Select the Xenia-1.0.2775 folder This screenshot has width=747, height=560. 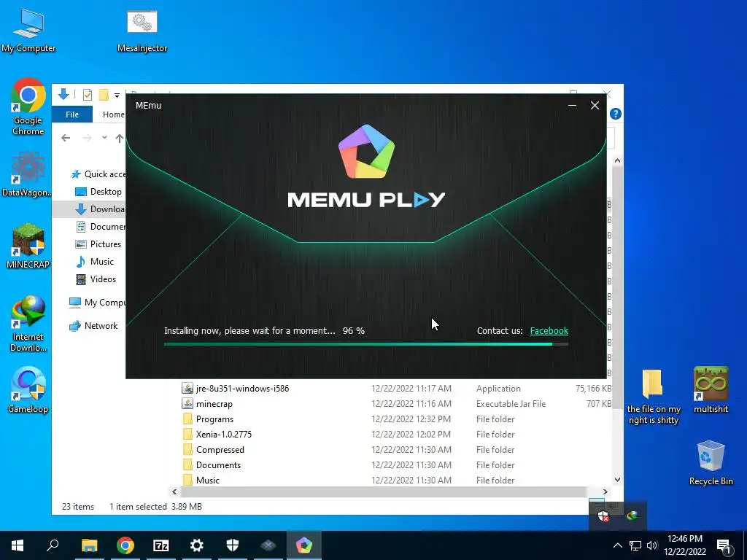pos(395,435)
